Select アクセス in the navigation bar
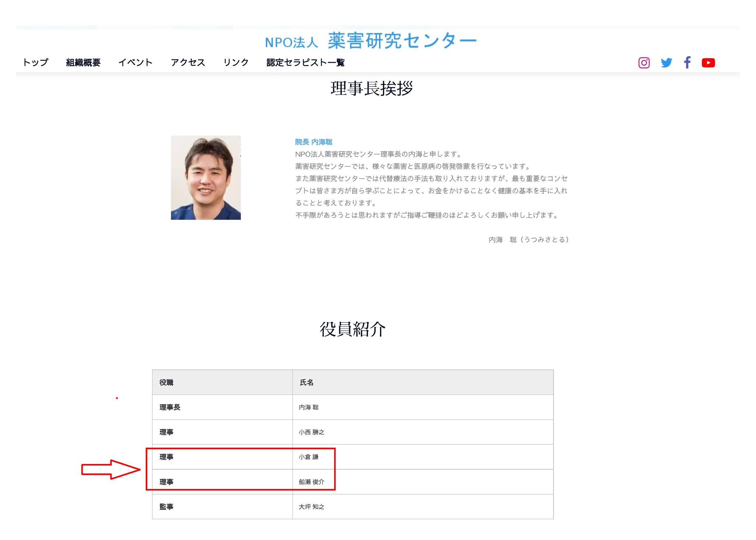Screen dimensions: 756x540 pyautogui.click(x=188, y=62)
